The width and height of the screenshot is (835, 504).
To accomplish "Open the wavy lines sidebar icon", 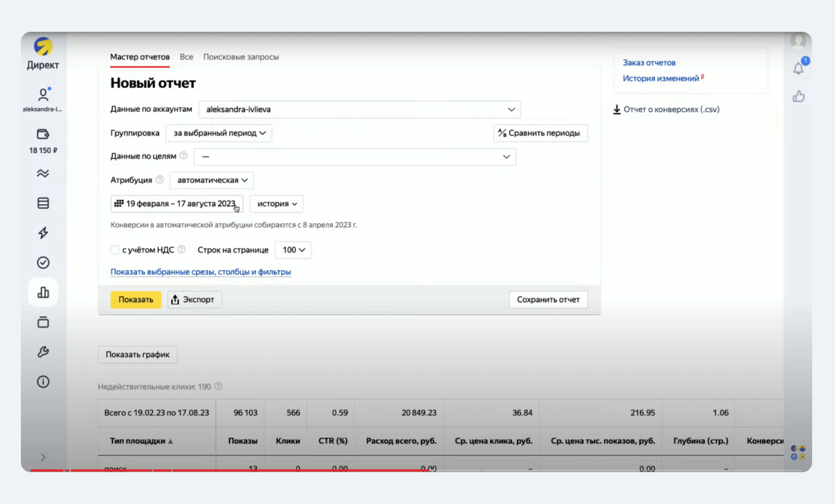I will 43,173.
